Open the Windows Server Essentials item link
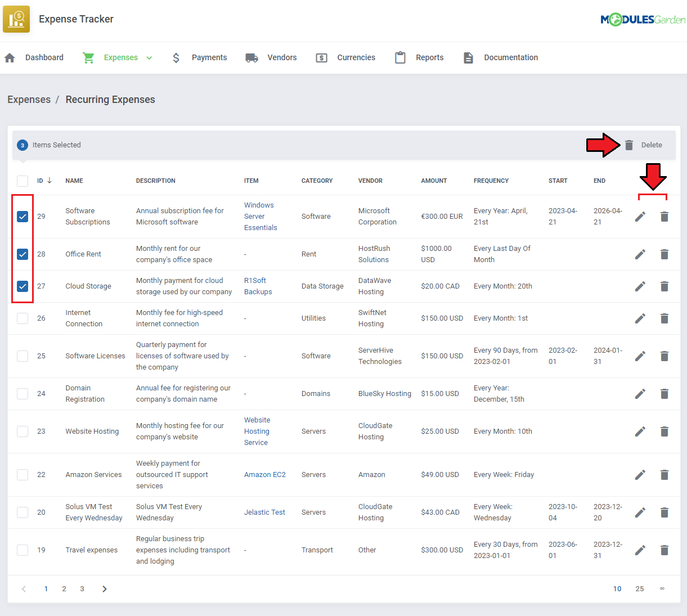Image resolution: width=687 pixels, height=616 pixels. click(261, 217)
